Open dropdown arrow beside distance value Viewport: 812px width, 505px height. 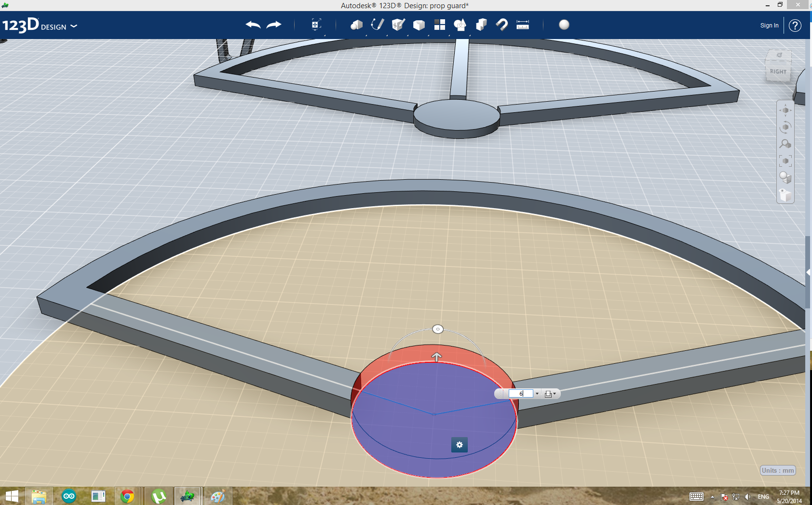click(x=537, y=394)
